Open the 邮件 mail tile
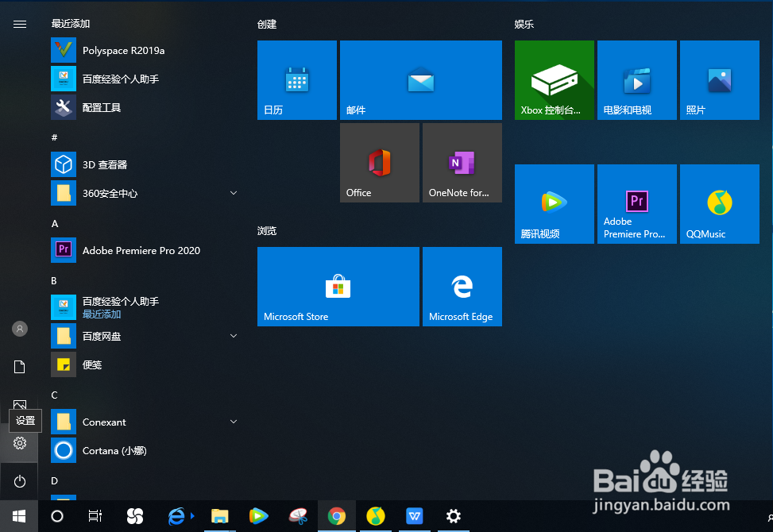The width and height of the screenshot is (773, 532). [x=421, y=79]
